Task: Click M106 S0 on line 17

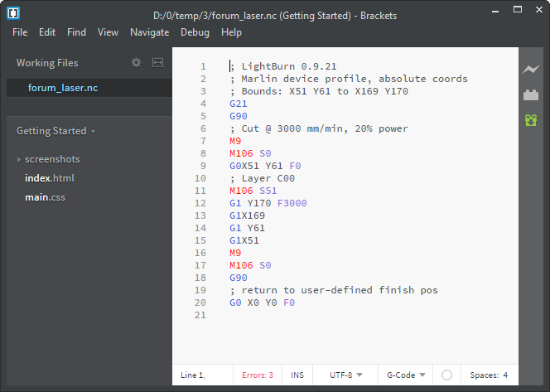Action: [250, 265]
